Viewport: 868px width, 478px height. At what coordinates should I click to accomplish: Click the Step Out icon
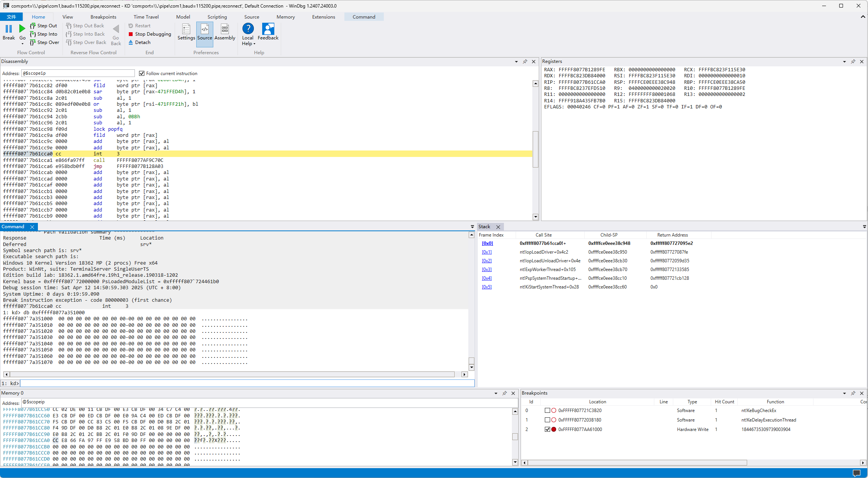pos(33,26)
